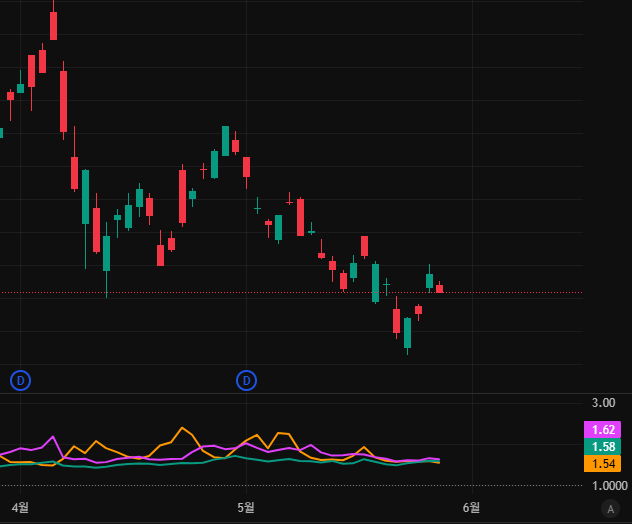Select the orange 1.54 indicator value label
This screenshot has width=632, height=524.
[602, 464]
